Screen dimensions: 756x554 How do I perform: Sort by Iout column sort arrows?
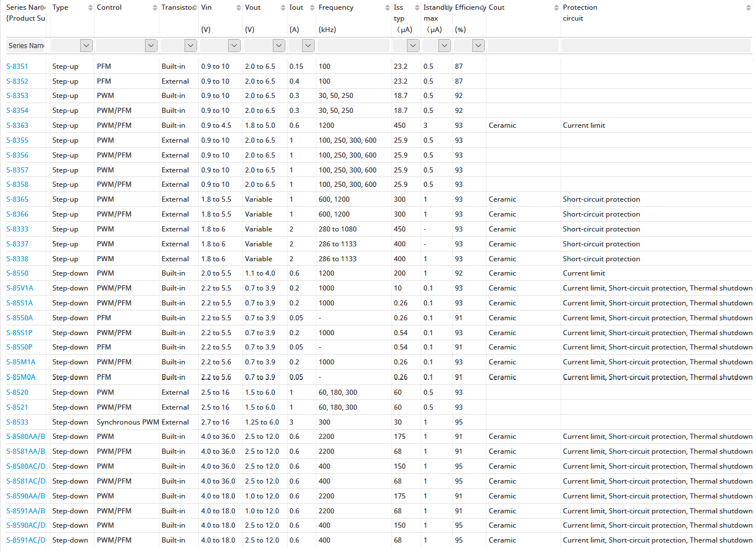312,7
